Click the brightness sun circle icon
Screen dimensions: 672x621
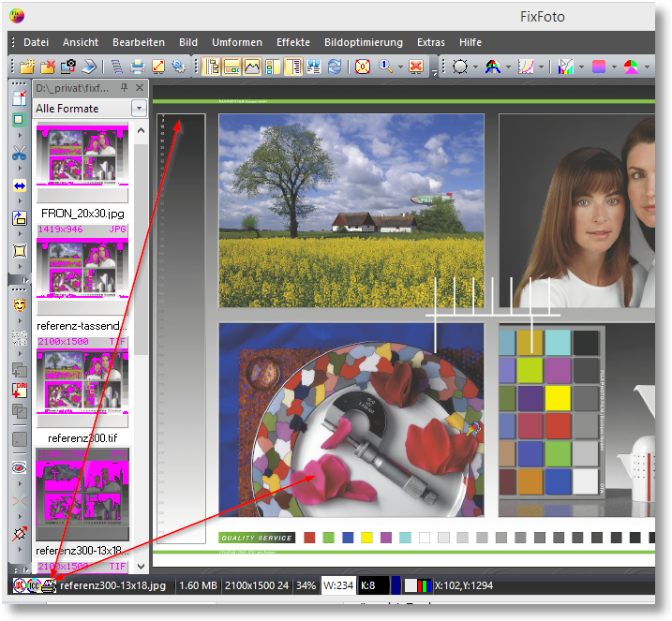tap(460, 67)
